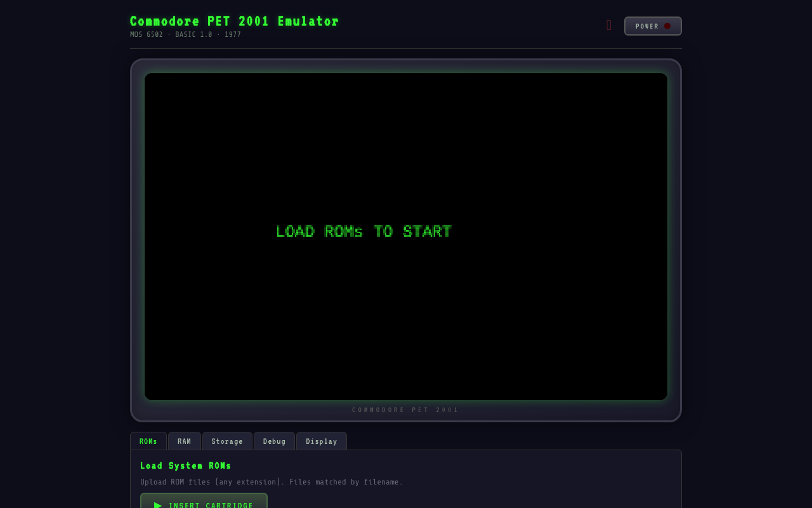
Task: Click the Insert Cartridge button label
Action: (x=211, y=505)
